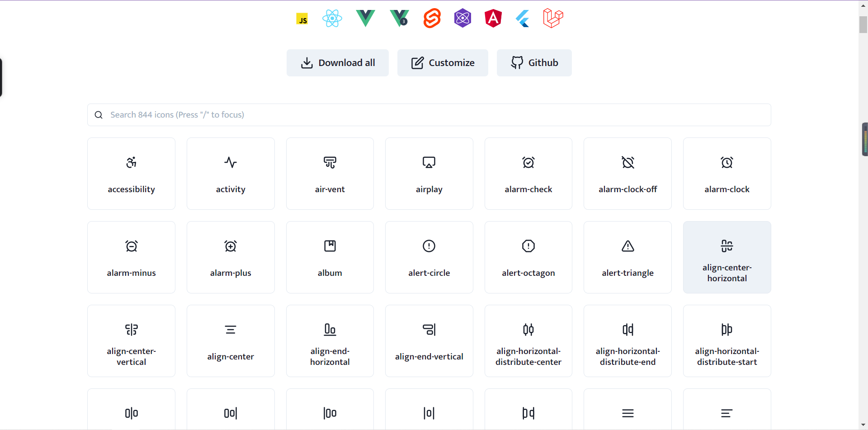
Task: Choose the alarm-minus icon card
Action: (132, 257)
